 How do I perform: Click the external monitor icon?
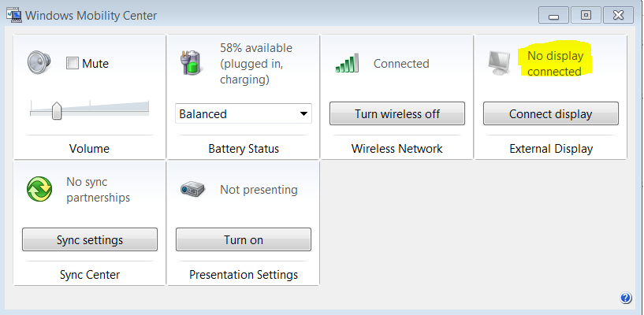coord(498,63)
